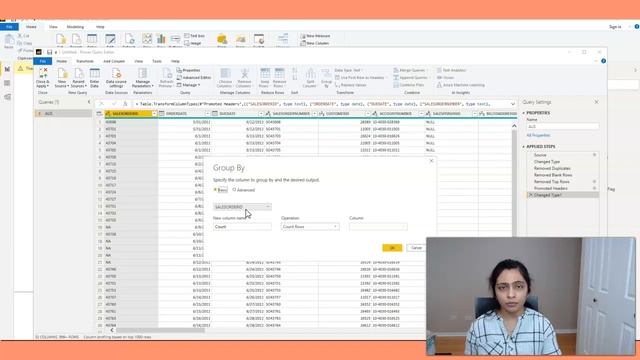
Task: Click Split Column icon
Action: tap(310, 78)
